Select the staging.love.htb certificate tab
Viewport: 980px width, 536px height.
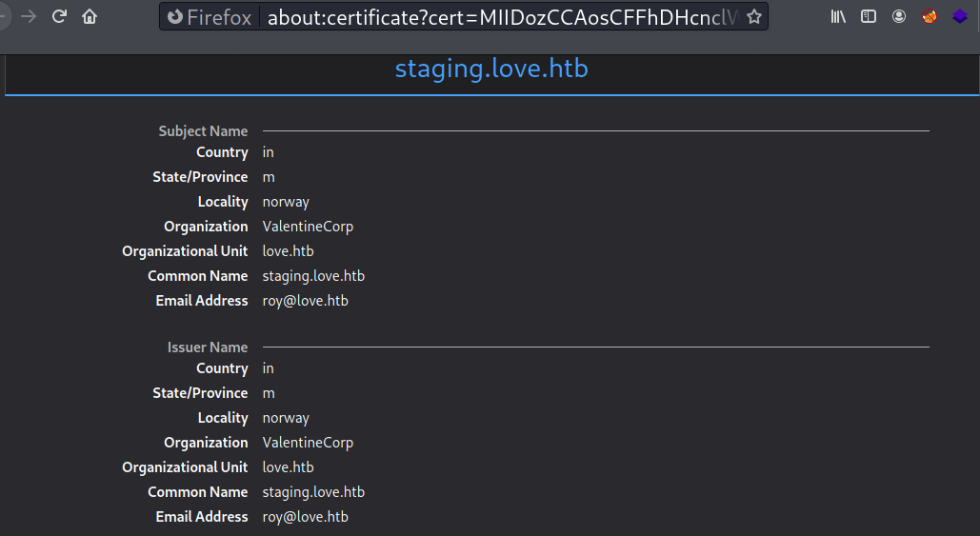(491, 69)
